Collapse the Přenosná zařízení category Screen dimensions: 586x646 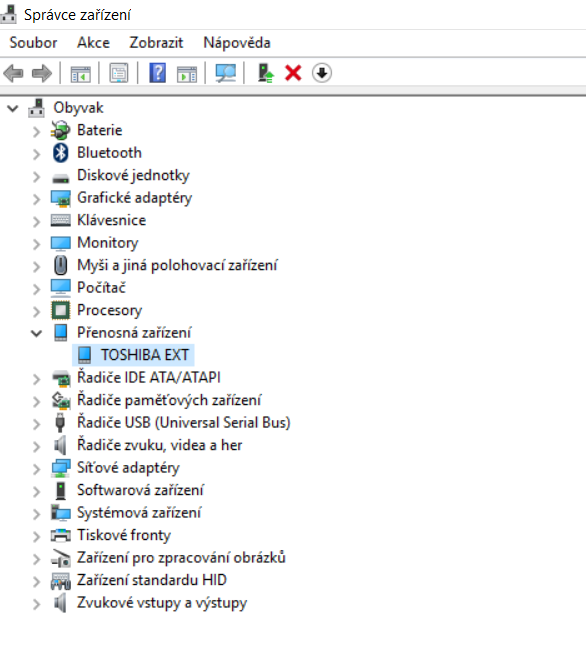tap(37, 333)
